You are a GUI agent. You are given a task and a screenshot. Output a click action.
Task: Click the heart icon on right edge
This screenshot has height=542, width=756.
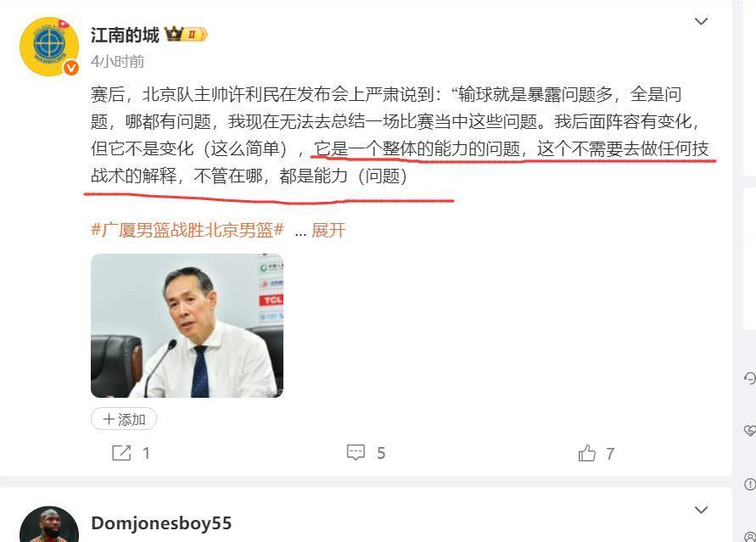[x=750, y=430]
